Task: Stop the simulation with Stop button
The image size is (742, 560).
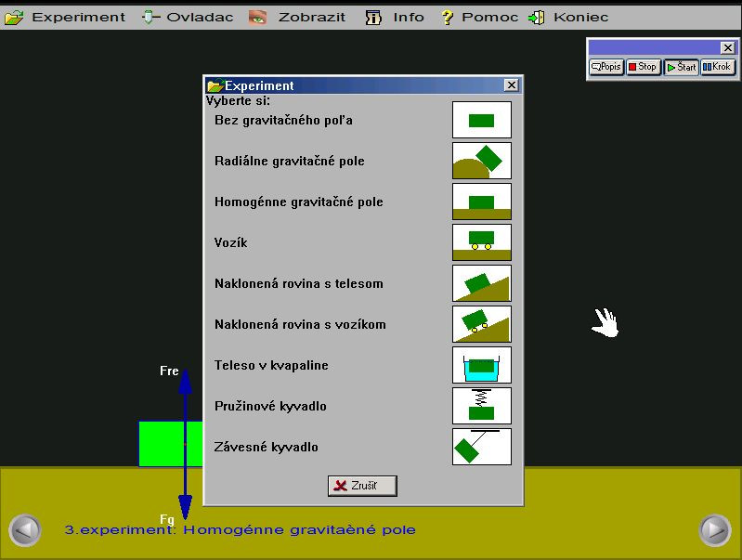Action: pos(643,67)
